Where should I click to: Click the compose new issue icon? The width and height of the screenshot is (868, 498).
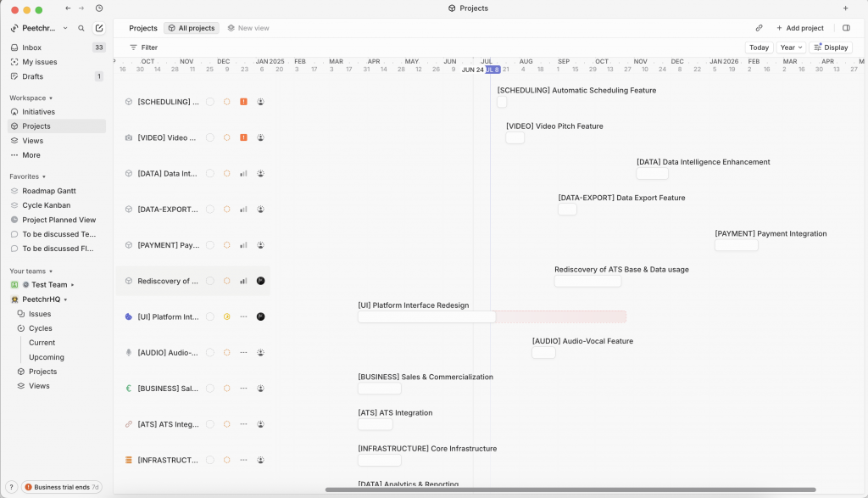[99, 28]
